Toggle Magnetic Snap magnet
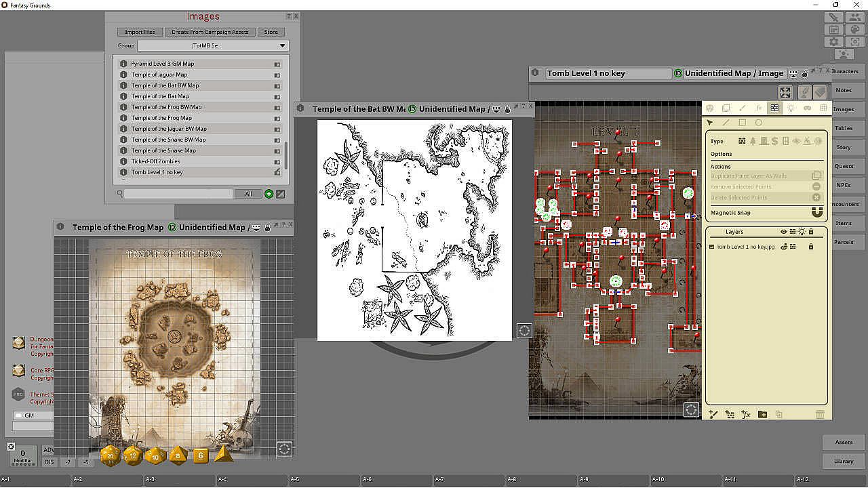 pos(816,213)
